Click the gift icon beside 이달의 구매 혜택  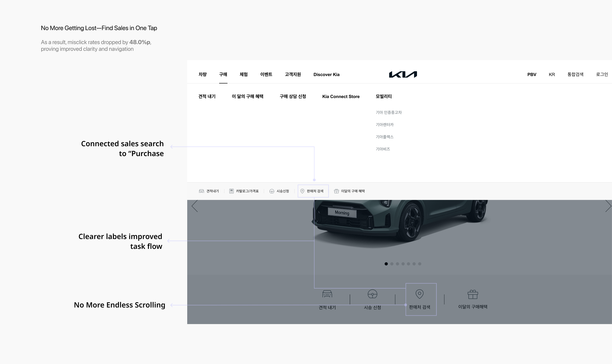tap(336, 191)
